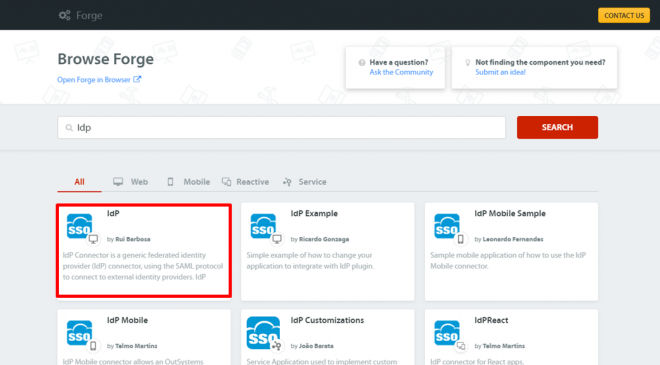Image resolution: width=660 pixels, height=365 pixels.
Task: Open the Ask the Community link
Action: coord(401,72)
